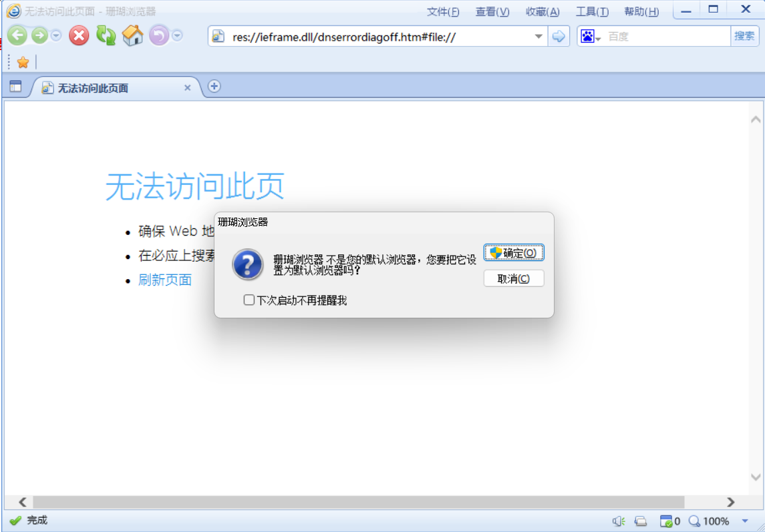Open the 查看(V) menu

pos(492,12)
